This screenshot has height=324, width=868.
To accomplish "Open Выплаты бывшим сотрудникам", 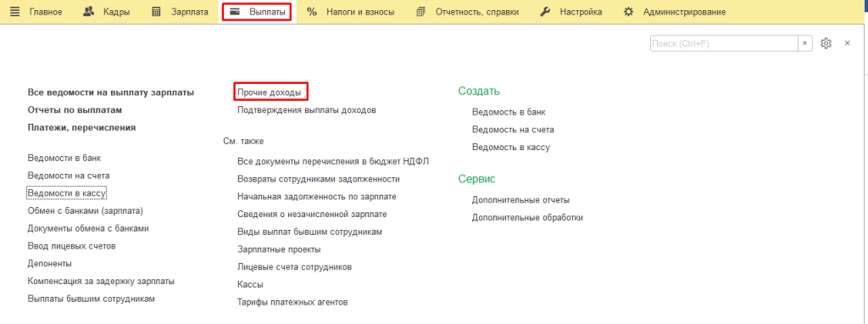I will 92,299.
